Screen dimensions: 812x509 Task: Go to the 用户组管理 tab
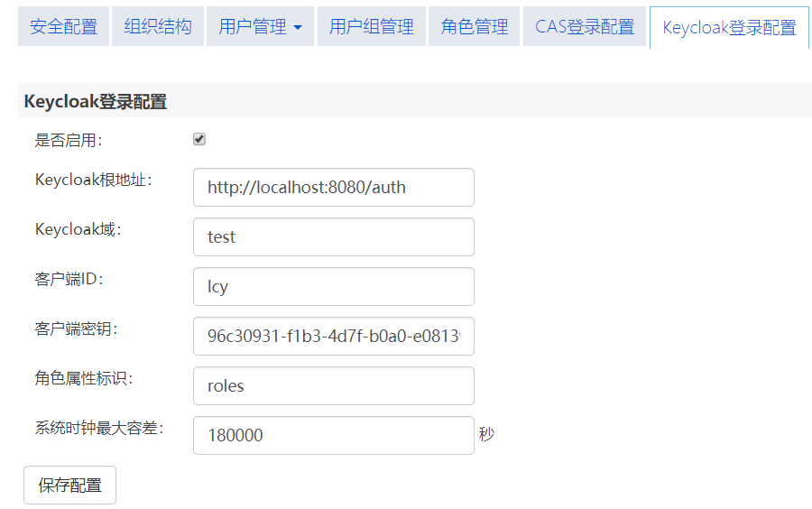[371, 27]
